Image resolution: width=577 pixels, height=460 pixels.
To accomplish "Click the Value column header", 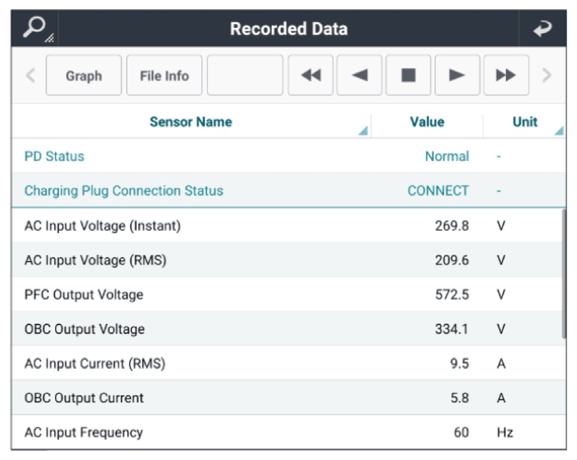I will (427, 122).
